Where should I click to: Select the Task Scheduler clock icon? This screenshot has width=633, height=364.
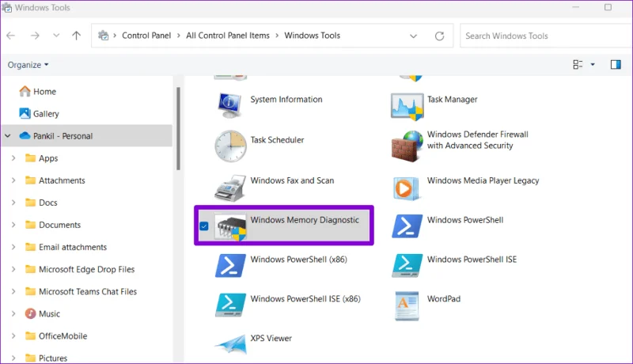pyautogui.click(x=230, y=146)
